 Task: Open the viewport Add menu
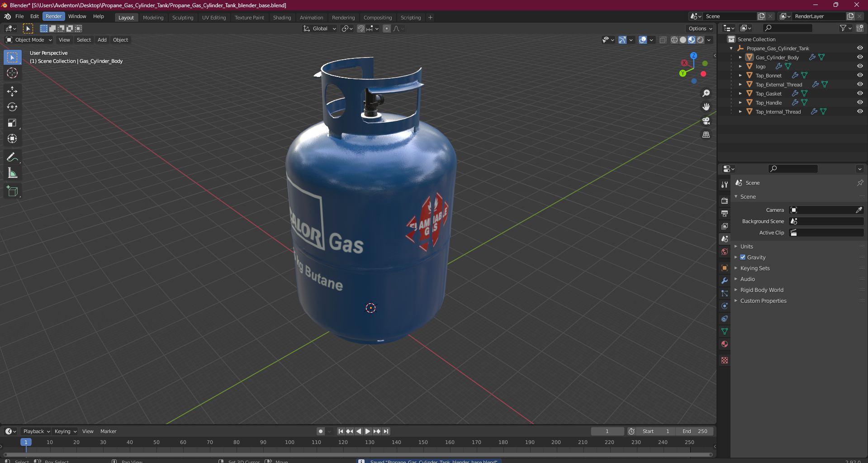[x=102, y=40]
